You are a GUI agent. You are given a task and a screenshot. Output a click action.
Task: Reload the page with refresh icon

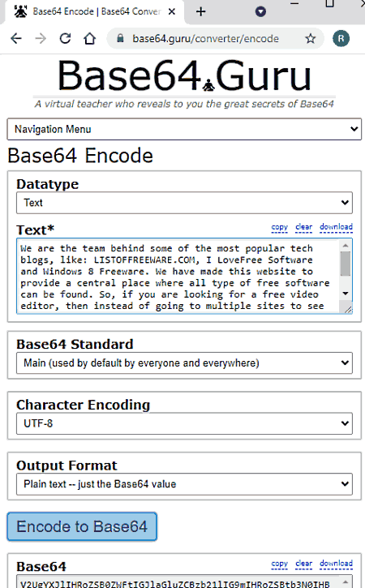pos(65,38)
